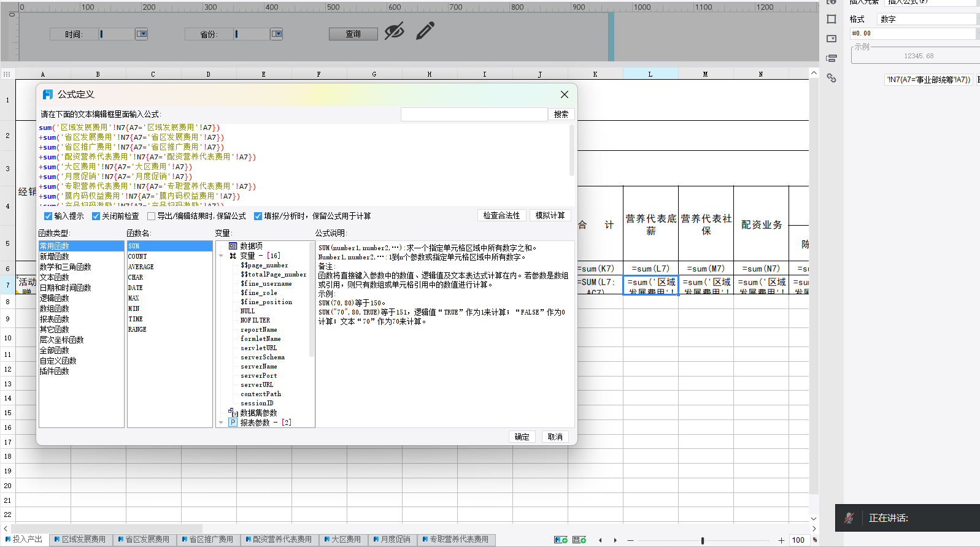Viewport: 980px width, 547px height.
Task: Open the 时间 parameter dropdown
Action: [142, 34]
